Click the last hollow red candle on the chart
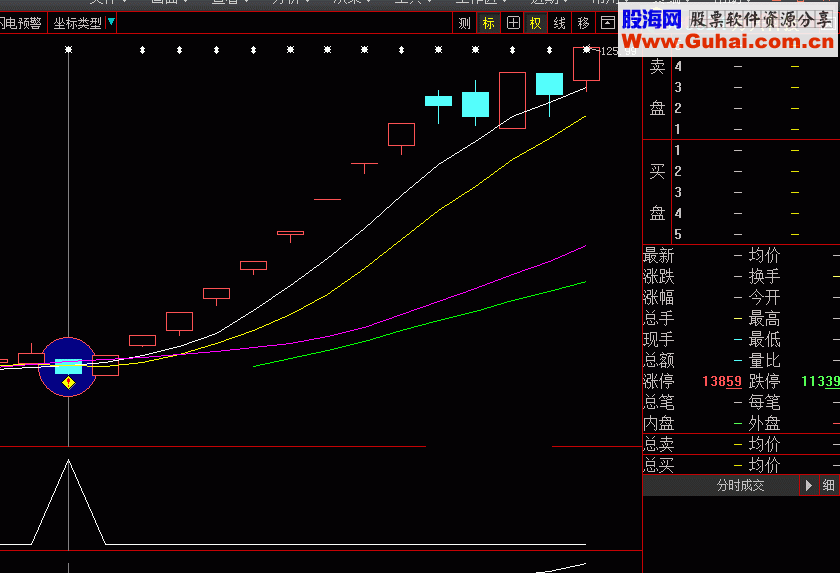The width and height of the screenshot is (840, 573). (x=587, y=64)
